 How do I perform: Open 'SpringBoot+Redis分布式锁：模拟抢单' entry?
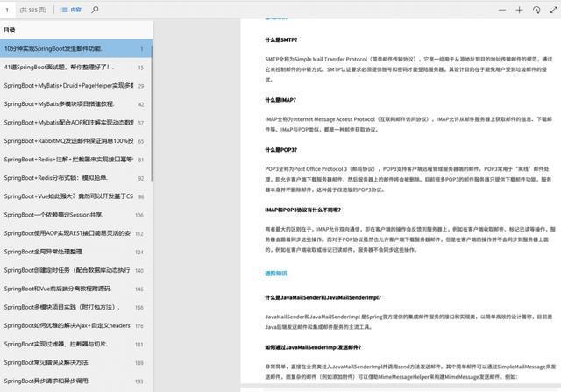[x=76, y=178]
